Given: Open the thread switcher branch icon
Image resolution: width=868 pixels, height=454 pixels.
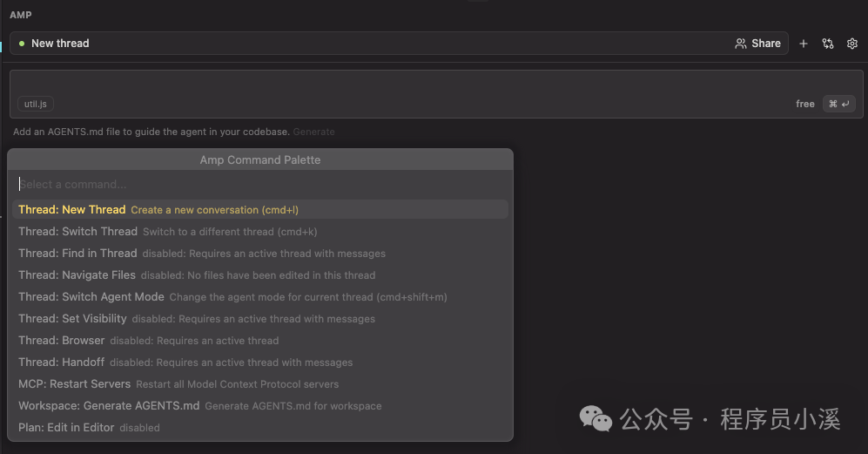Looking at the screenshot, I should pos(828,44).
